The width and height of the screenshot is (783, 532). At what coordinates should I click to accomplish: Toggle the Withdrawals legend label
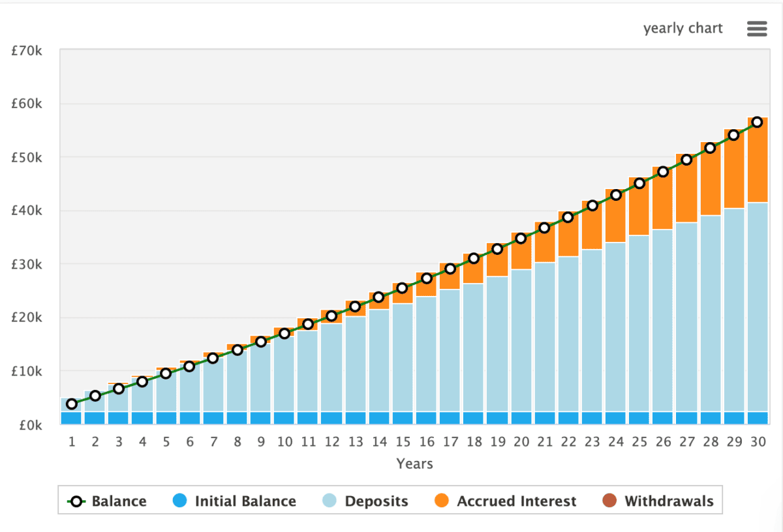669,501
